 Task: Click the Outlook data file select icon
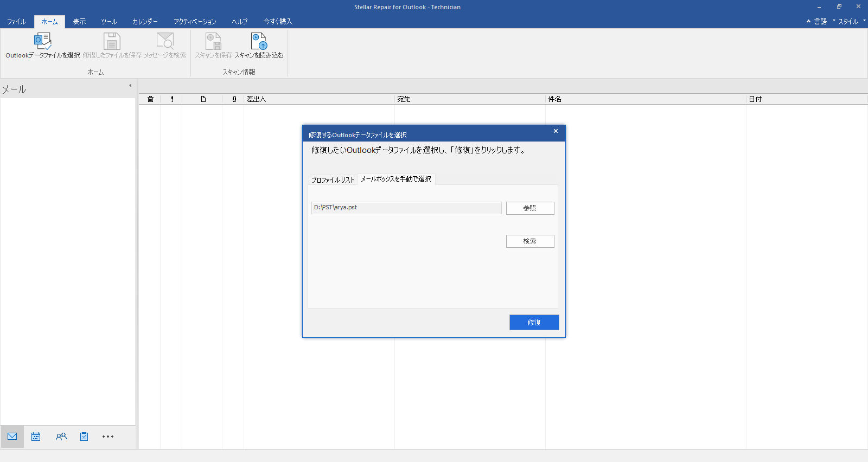click(42, 41)
